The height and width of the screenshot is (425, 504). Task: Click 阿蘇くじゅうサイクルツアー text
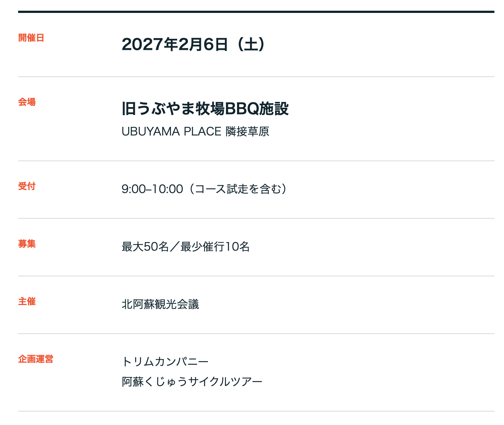(x=192, y=381)
